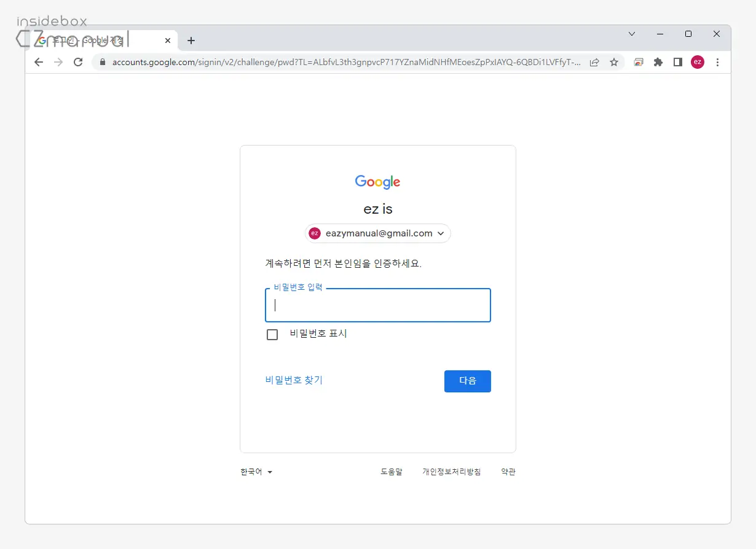Share this page via address bar icon

coord(594,62)
